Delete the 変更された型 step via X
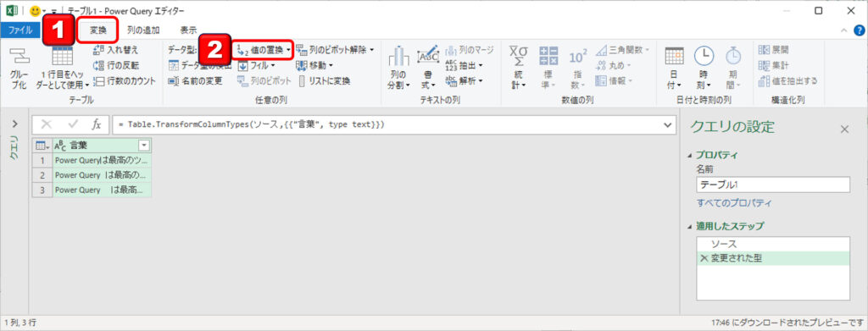 point(704,258)
